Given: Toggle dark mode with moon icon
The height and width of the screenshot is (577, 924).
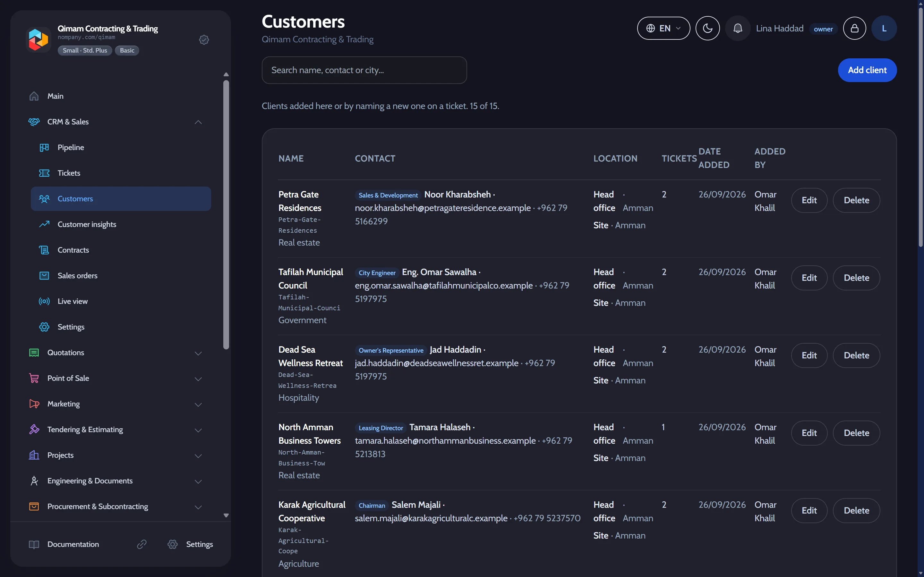Looking at the screenshot, I should click(x=707, y=28).
